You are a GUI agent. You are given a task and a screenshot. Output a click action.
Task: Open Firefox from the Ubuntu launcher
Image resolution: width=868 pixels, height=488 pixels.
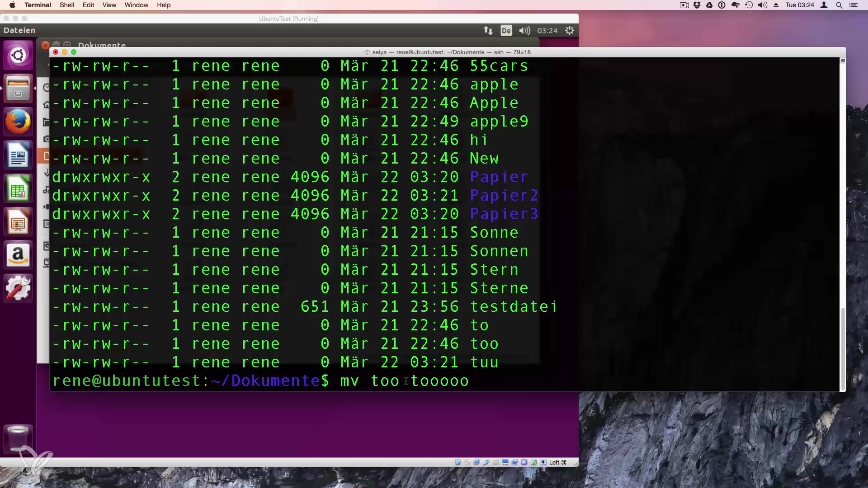point(18,122)
